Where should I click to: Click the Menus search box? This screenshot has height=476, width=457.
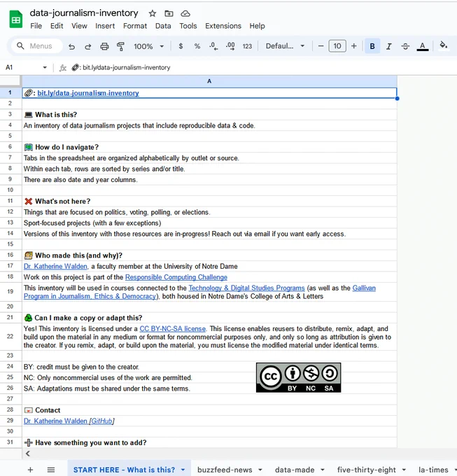37,45
